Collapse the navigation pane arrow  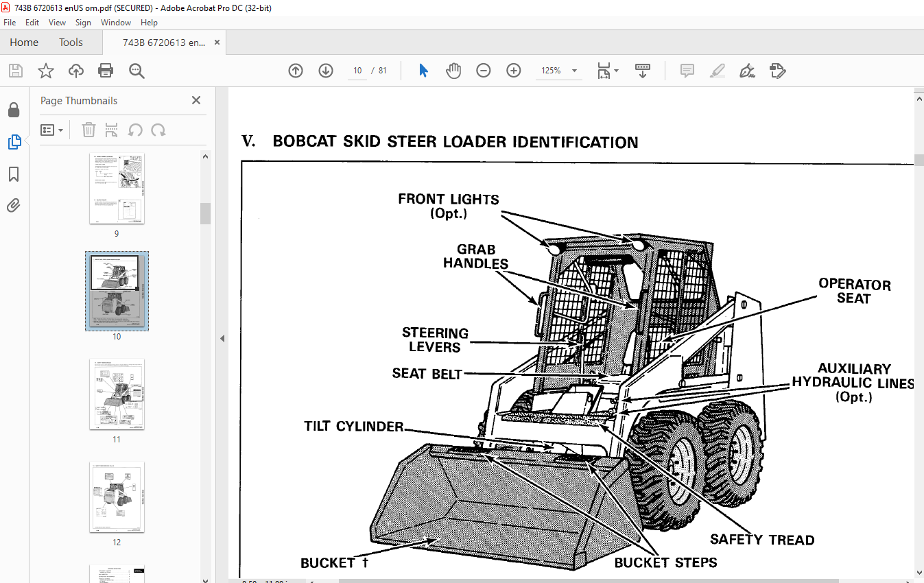[x=222, y=339]
